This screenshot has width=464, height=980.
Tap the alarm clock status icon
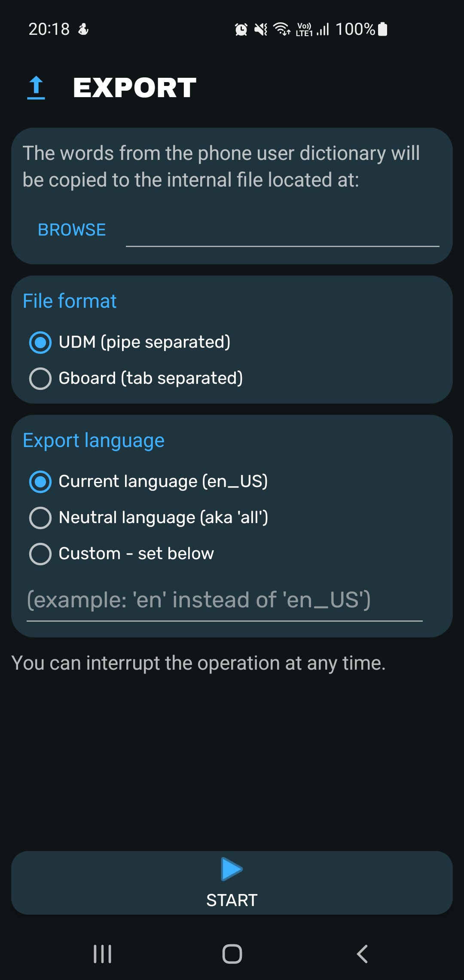241,30
